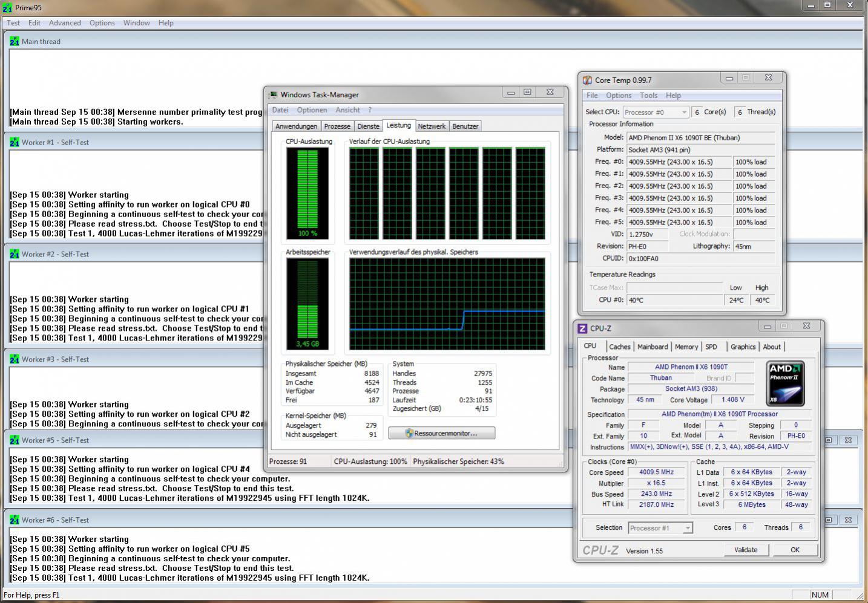Click the Ressourcenmonitor button
The width and height of the screenshot is (868, 603).
[x=441, y=434]
